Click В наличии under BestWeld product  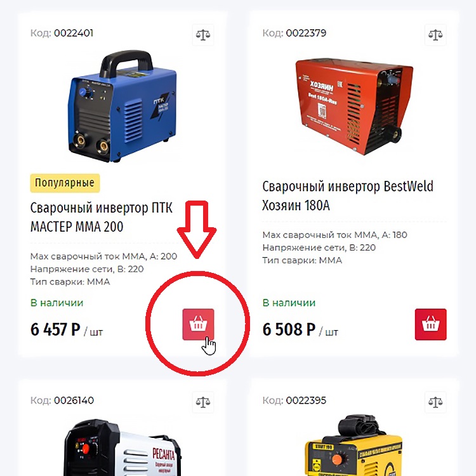click(x=289, y=303)
